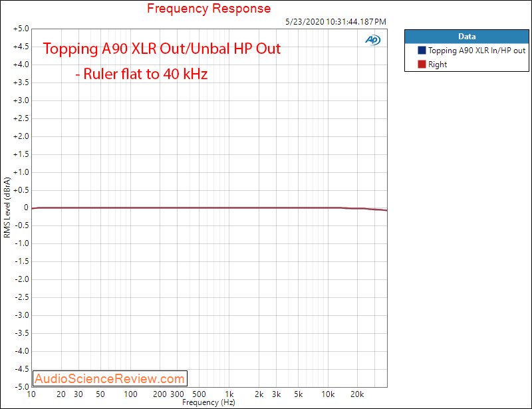Click the 'RMS Level (dBrA)' axis label
Viewport: 532px width, 409px height.
[7, 207]
